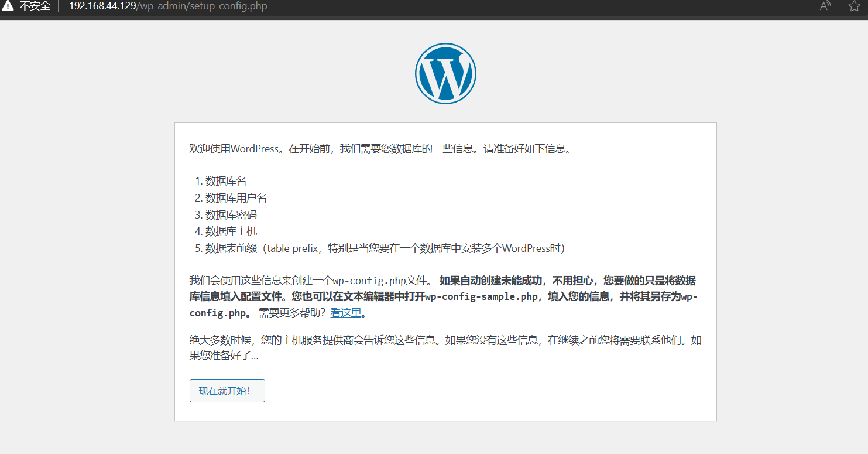The height and width of the screenshot is (454, 868).
Task: Open the read aloud icon in address bar
Action: pos(825,6)
